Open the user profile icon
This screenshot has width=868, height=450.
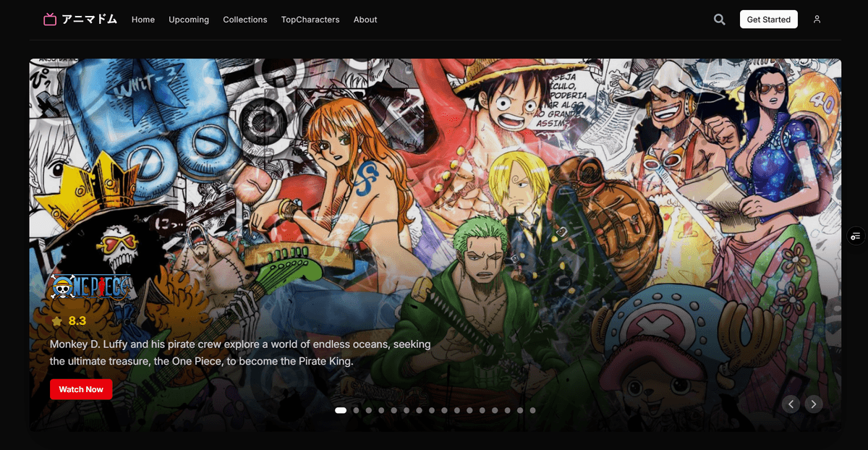click(x=817, y=20)
